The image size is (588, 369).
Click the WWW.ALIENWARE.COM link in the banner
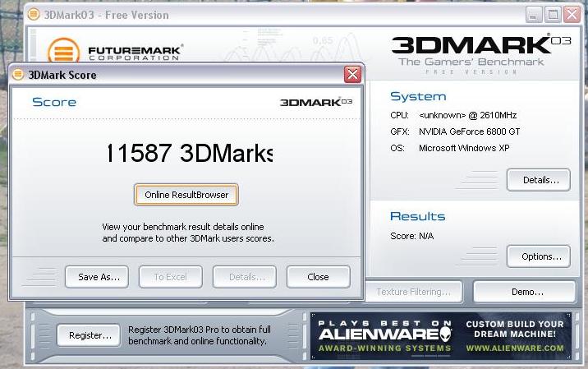514,348
